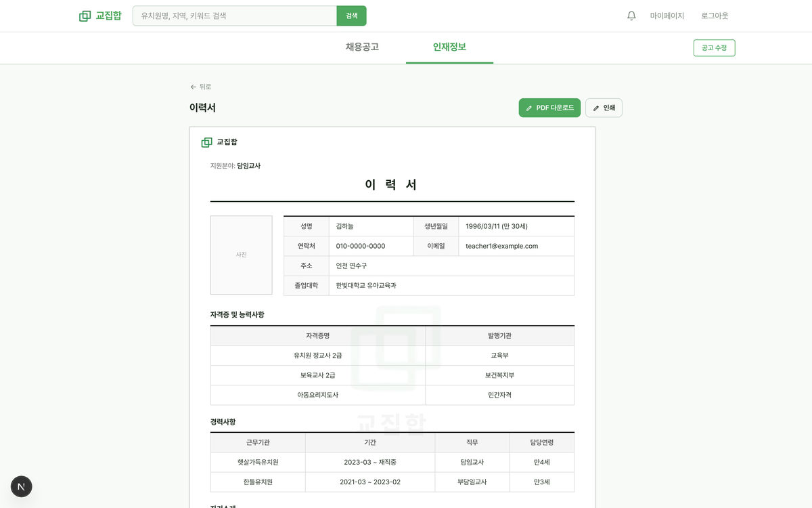The image size is (812, 508).
Task: Click the 한들유치원 workplace cell
Action: pos(258,482)
